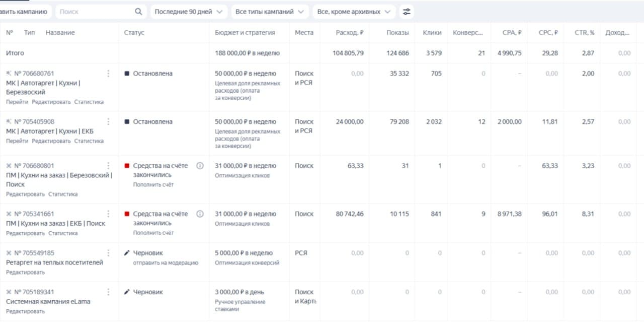Screen dimensions: 644x333
Task: Open three-dot menu for campaign 706680761
Action: point(108,74)
